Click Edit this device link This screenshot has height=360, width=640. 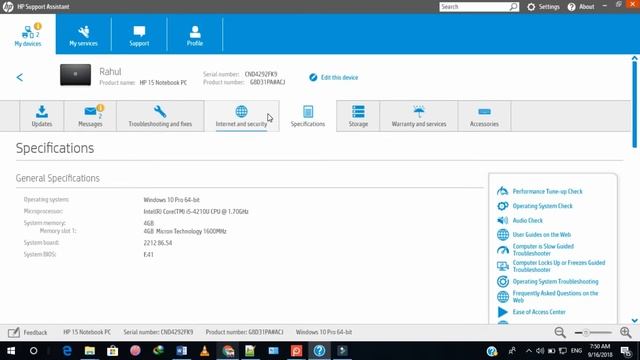[334, 77]
